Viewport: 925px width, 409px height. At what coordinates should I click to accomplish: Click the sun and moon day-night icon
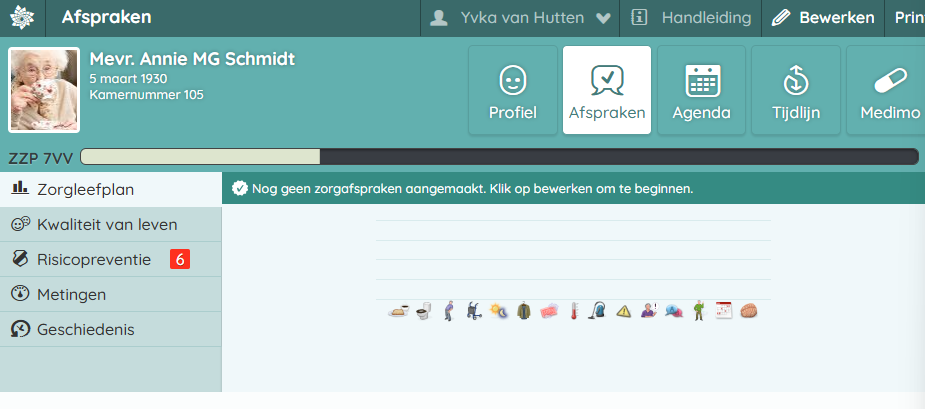point(498,311)
